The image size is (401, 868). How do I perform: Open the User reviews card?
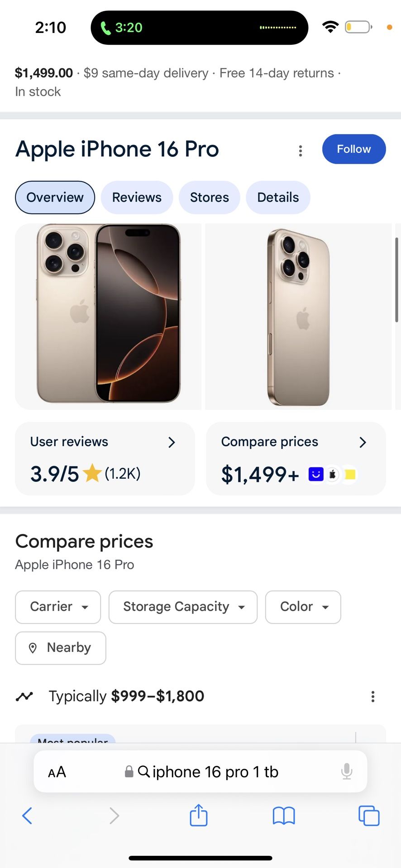[x=105, y=458]
